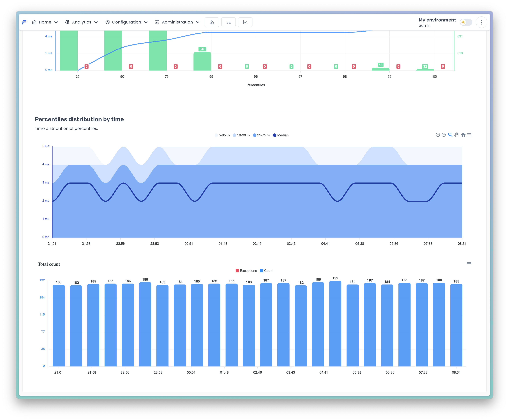This screenshot has height=420, width=509.
Task: Zoom out on percentiles time chart
Action: (443, 135)
